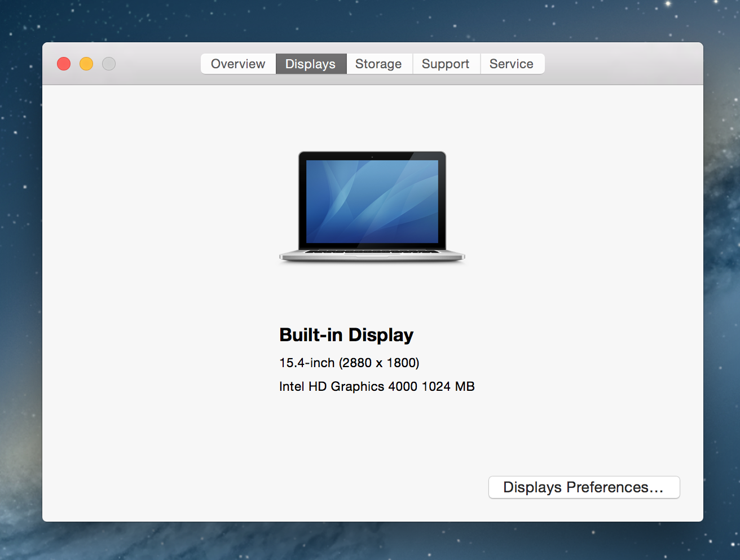This screenshot has height=560, width=740.
Task: Open the Service tab
Action: click(x=512, y=64)
